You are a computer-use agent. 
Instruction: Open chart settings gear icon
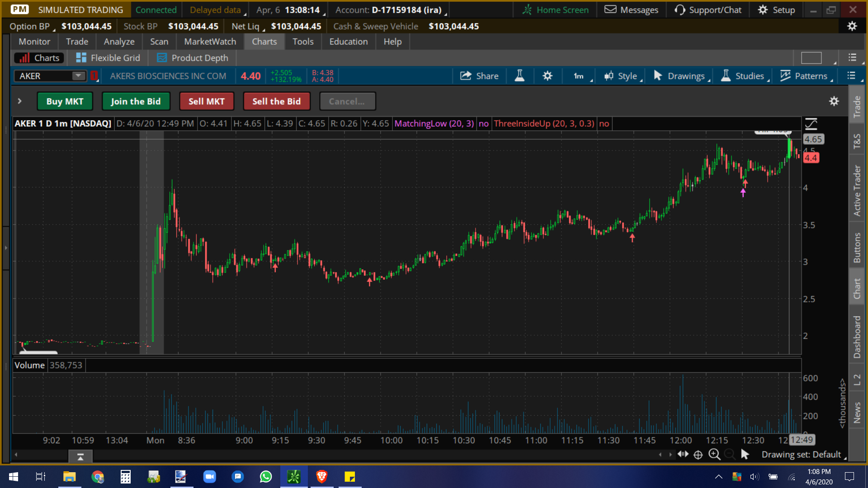(547, 75)
